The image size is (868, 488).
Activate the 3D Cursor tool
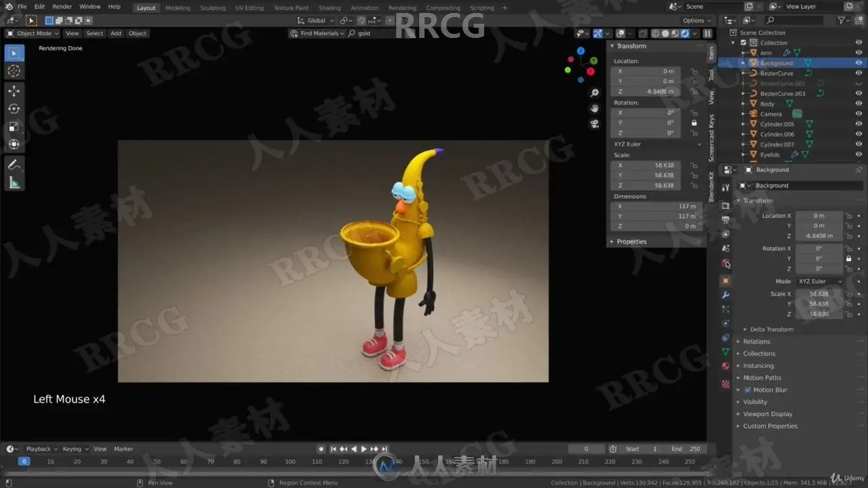[14, 71]
